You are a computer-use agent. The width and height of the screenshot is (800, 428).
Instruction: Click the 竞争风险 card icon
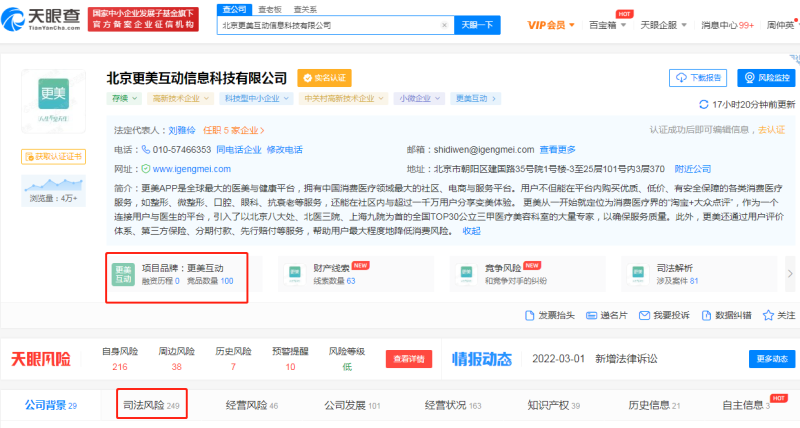[x=466, y=274]
